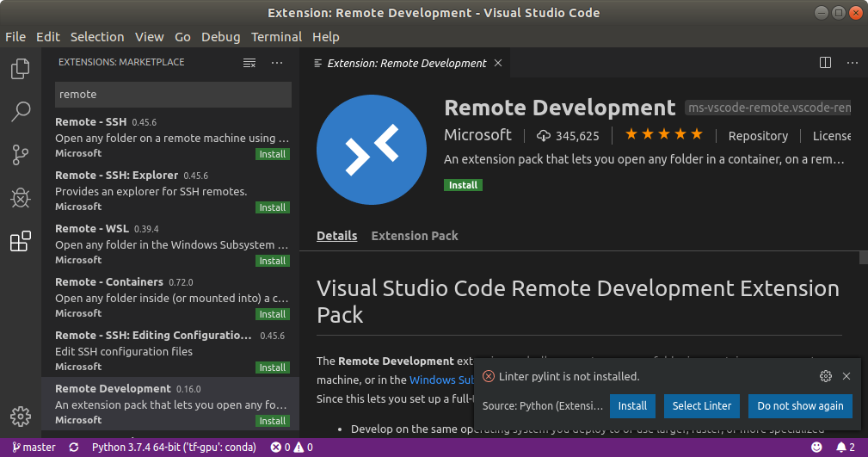868x457 pixels.
Task: Click the Remote Development extension logo
Action: coord(372,150)
